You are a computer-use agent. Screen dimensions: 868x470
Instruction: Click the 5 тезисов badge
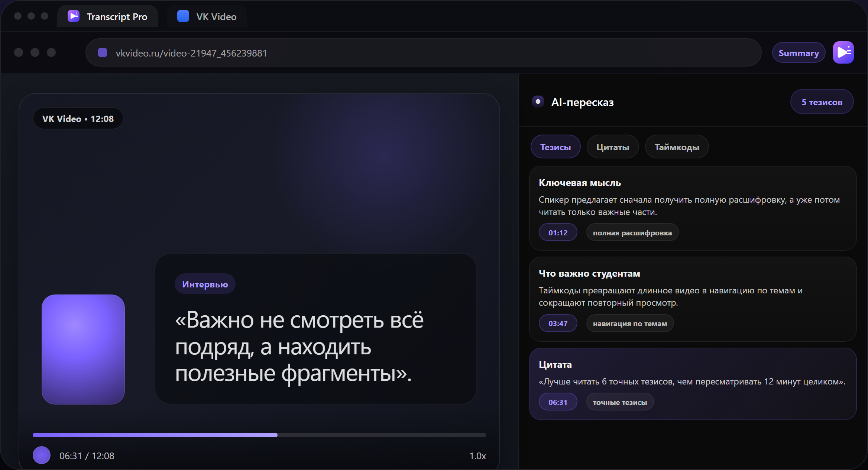click(822, 102)
